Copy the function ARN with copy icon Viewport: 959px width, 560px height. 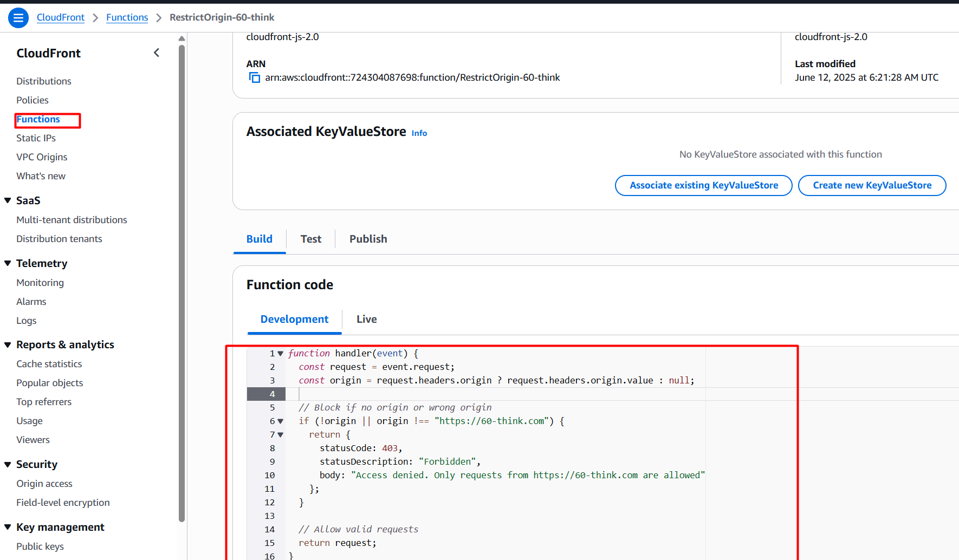tap(254, 77)
